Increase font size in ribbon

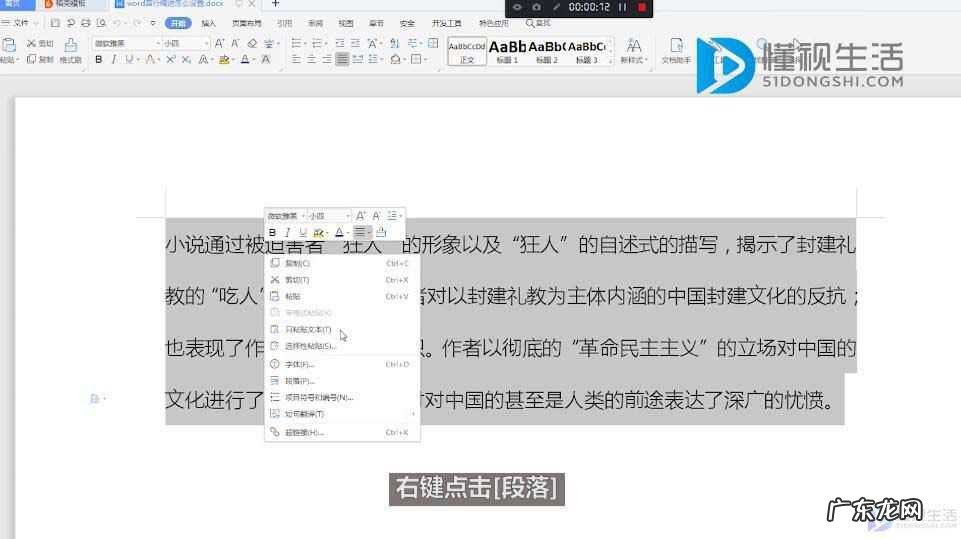point(219,44)
